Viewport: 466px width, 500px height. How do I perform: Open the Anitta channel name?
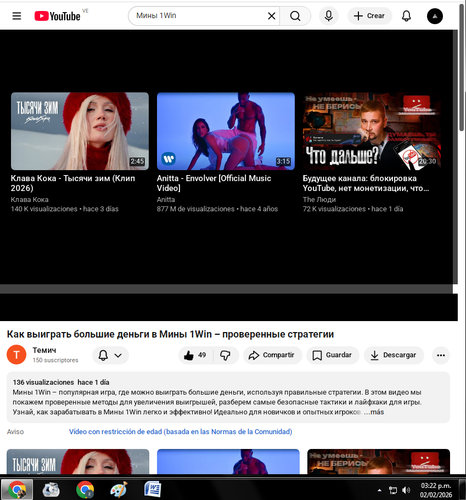pyautogui.click(x=166, y=199)
